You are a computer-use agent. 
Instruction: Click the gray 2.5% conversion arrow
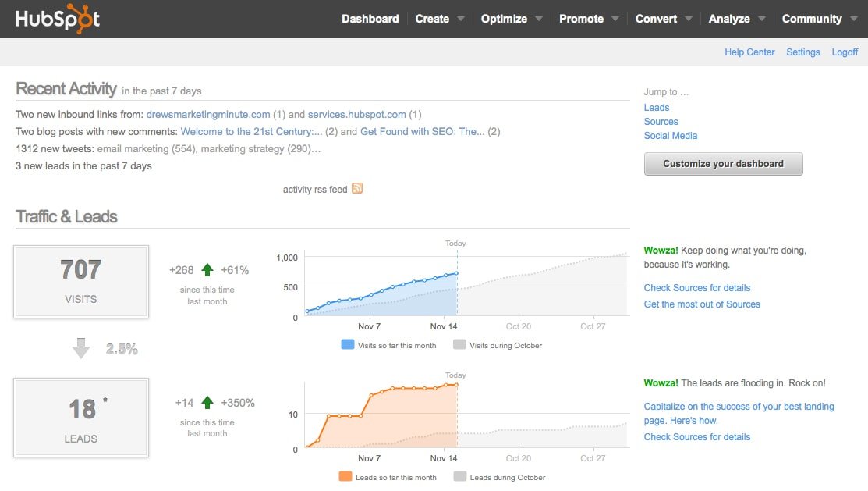coord(80,349)
